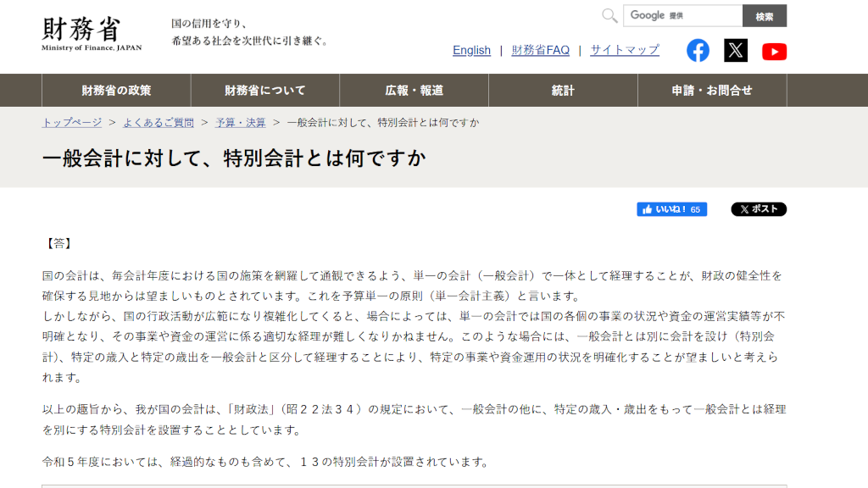Open よくあるご質問 breadcrumb link

pyautogui.click(x=159, y=122)
